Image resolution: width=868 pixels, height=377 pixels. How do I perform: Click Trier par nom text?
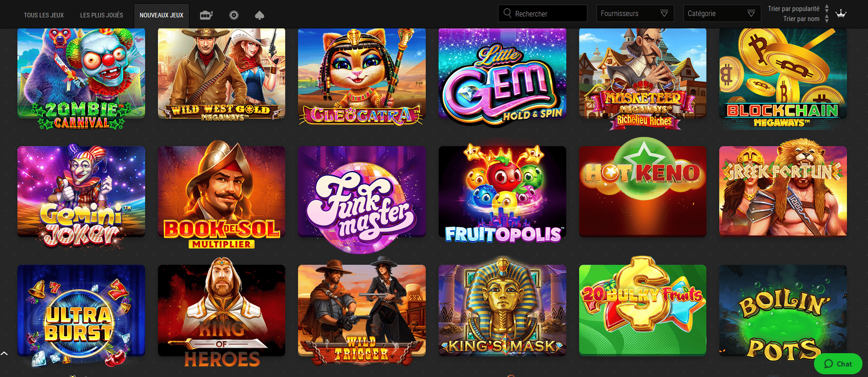(x=801, y=19)
